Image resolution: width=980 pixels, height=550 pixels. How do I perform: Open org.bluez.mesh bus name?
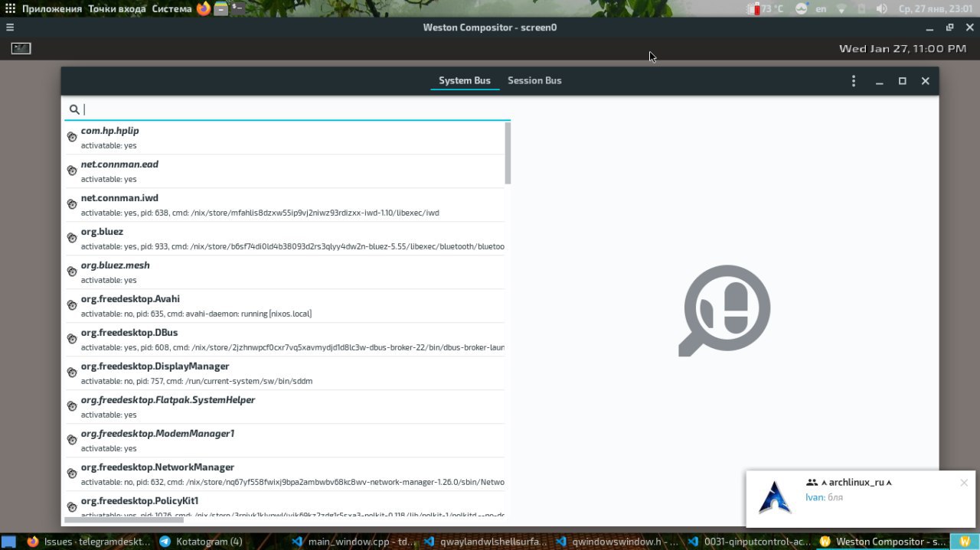click(283, 272)
